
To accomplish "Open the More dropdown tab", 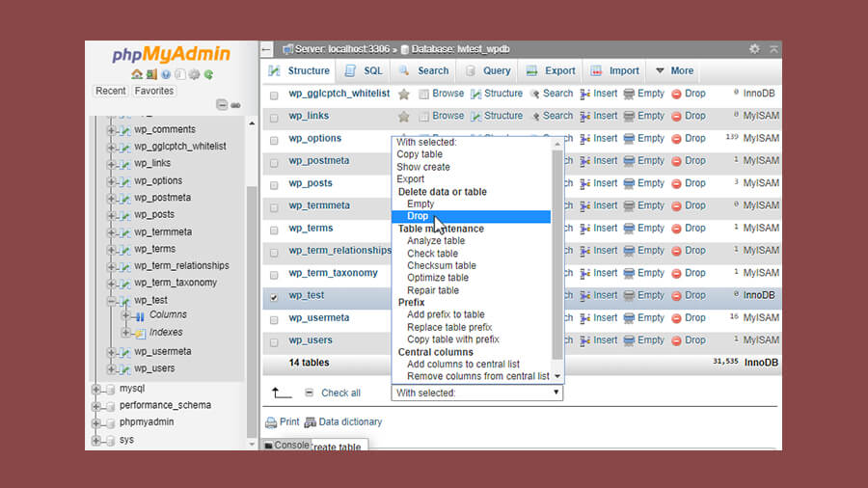I will [674, 70].
